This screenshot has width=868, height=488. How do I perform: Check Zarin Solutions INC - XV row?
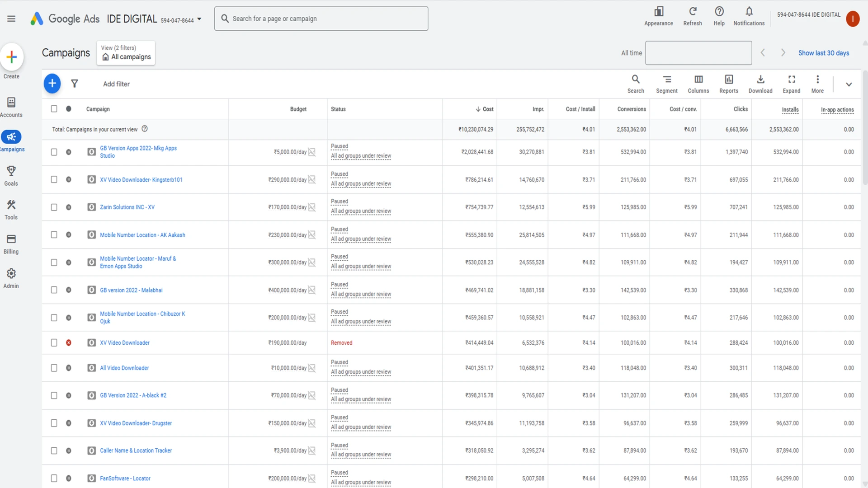click(54, 207)
